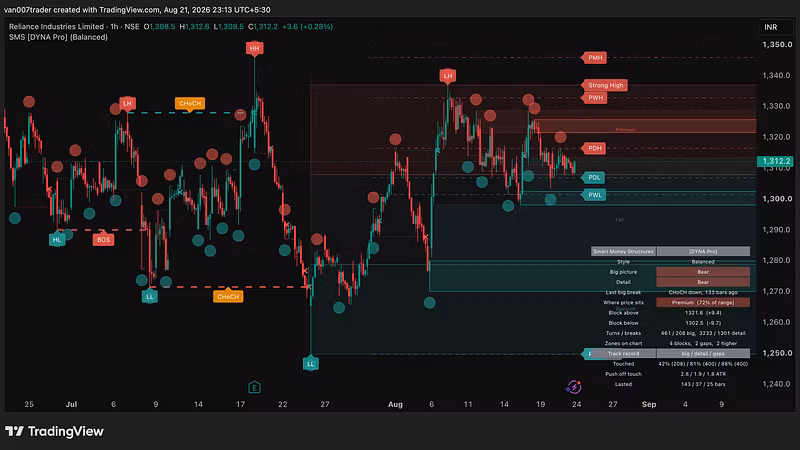Select the PMH level tag
The height and width of the screenshot is (450, 800).
coord(595,58)
